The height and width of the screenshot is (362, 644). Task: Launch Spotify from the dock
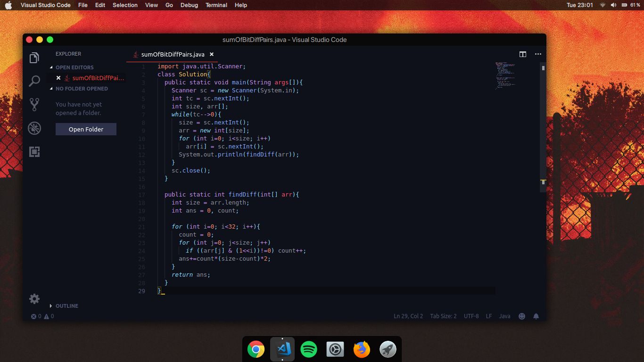click(308, 349)
